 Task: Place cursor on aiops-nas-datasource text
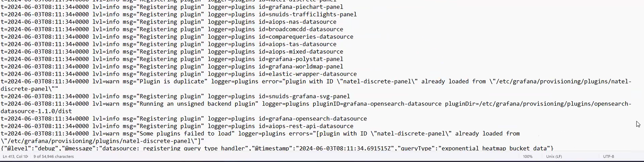click(x=302, y=22)
